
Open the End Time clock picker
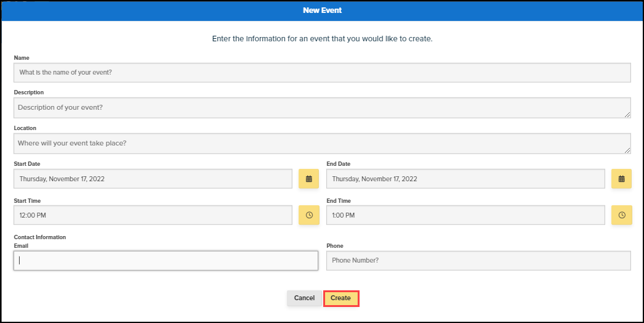pyautogui.click(x=621, y=215)
